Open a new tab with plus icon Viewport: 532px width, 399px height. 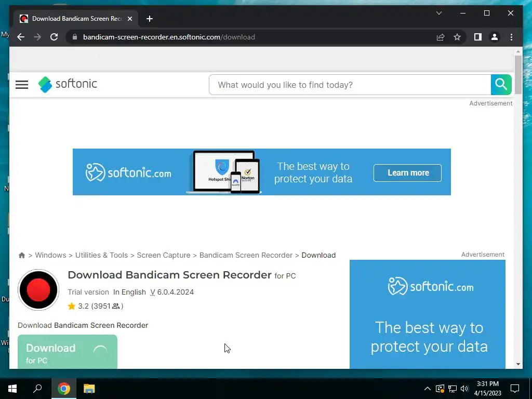tap(150, 19)
